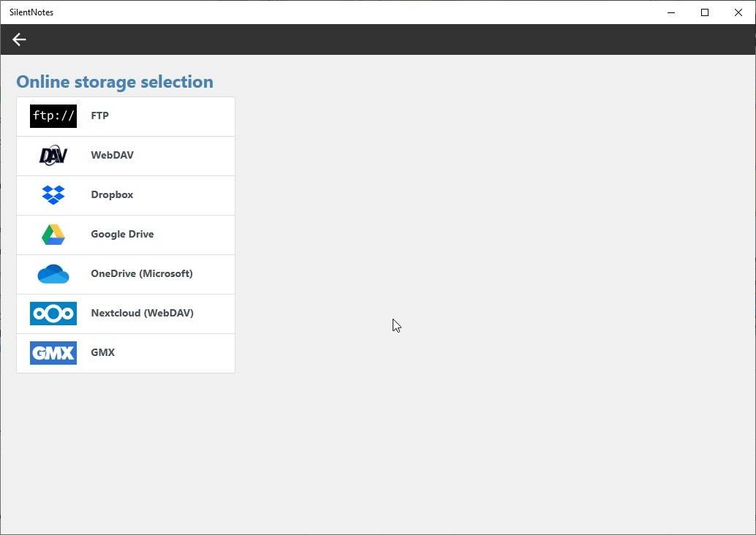Click the GMX logo icon
Image resolution: width=756 pixels, height=535 pixels.
(53, 352)
